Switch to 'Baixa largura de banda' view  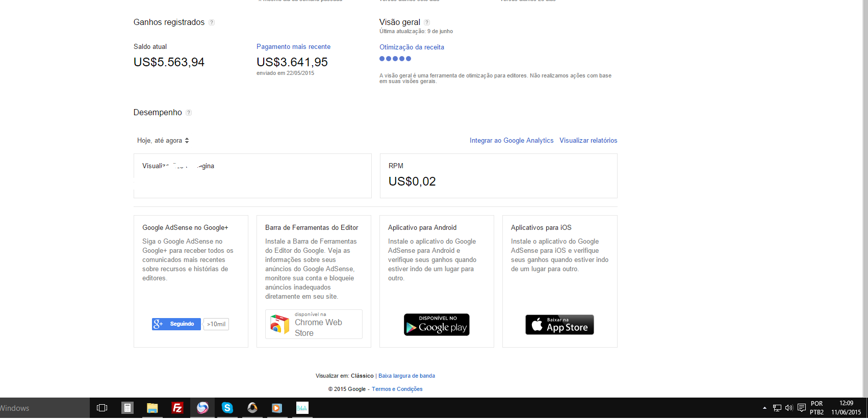coord(406,376)
